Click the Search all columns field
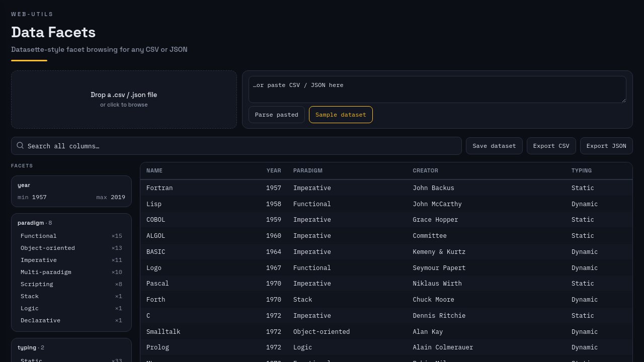Screen dimensions: 644x362 click(x=236, y=146)
